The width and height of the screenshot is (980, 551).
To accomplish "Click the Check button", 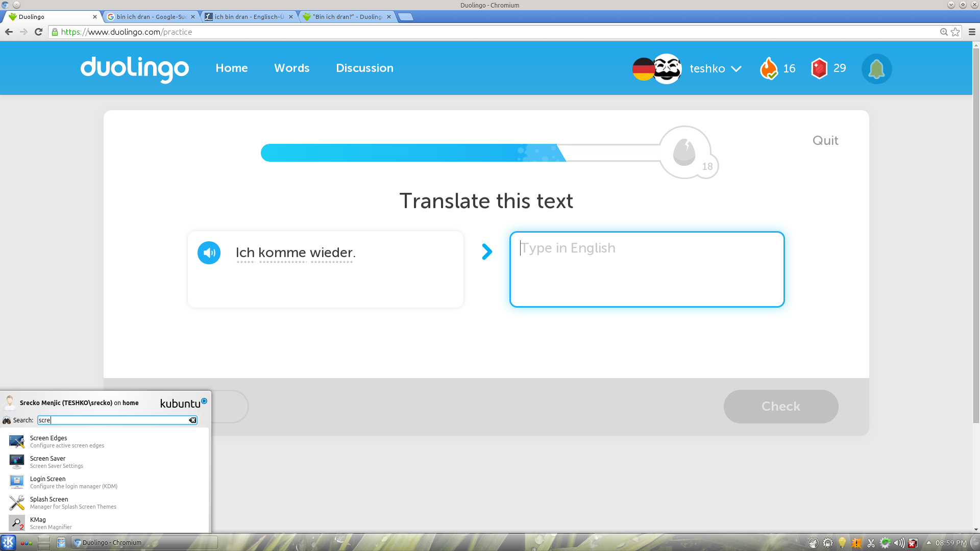I will point(780,407).
